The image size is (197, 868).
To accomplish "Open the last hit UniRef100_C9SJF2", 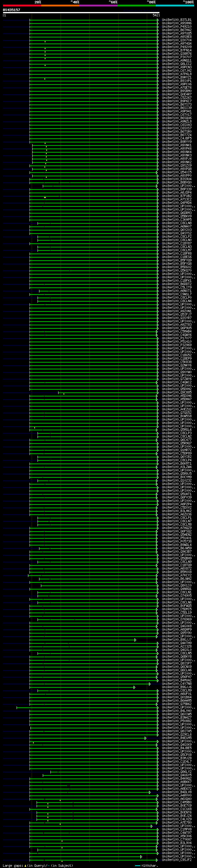I will [x=177, y=860].
